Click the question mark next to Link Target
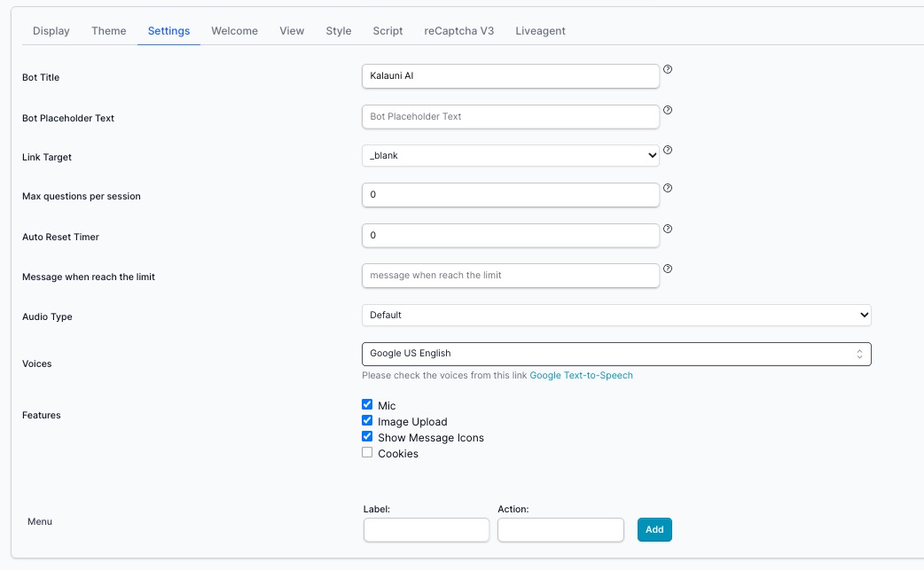Image resolution: width=924 pixels, height=570 pixels. tap(667, 150)
